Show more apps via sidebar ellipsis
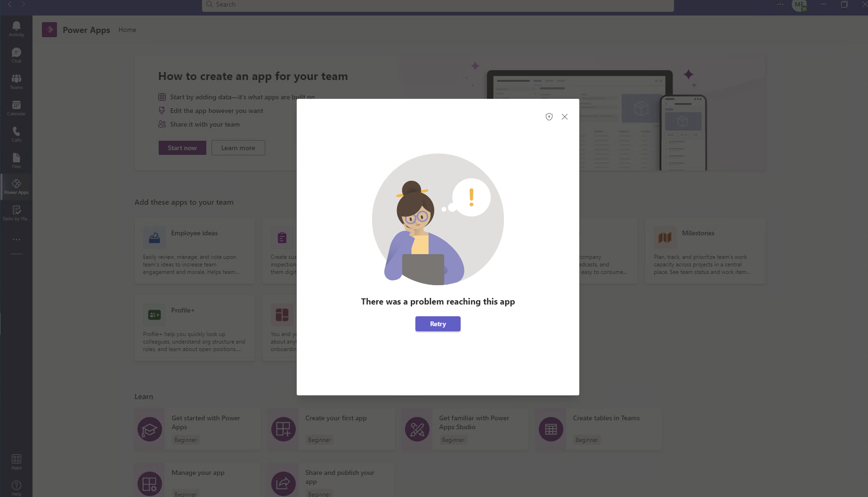Image resolution: width=868 pixels, height=497 pixels. pyautogui.click(x=16, y=240)
